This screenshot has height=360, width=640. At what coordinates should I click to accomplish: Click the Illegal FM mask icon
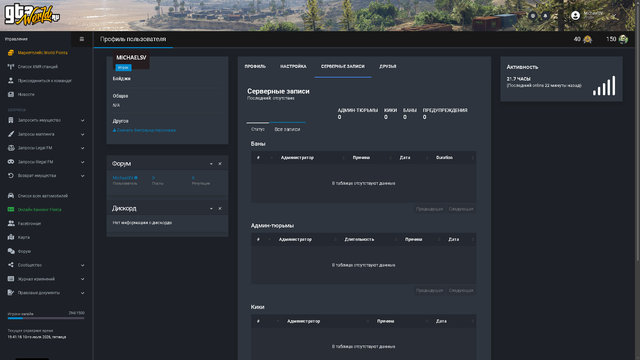point(11,162)
